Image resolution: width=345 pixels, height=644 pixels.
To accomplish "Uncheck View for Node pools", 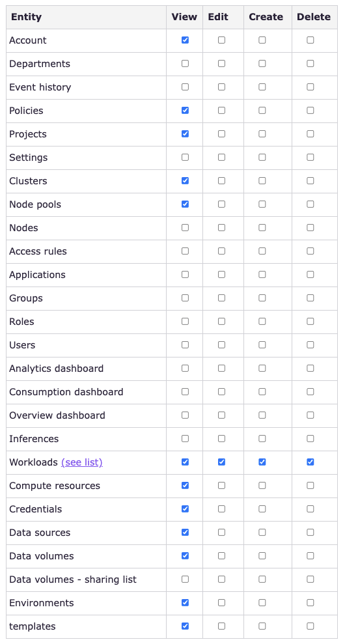I will click(186, 204).
